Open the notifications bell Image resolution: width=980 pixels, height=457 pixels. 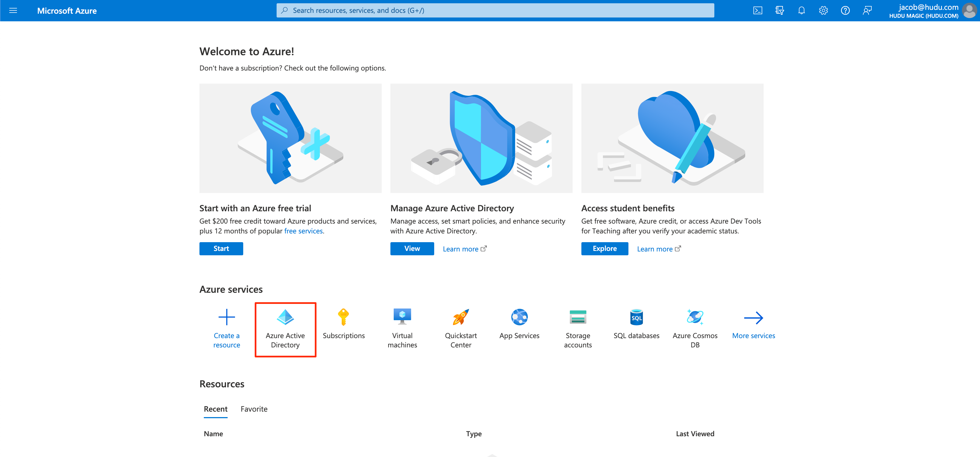click(801, 11)
